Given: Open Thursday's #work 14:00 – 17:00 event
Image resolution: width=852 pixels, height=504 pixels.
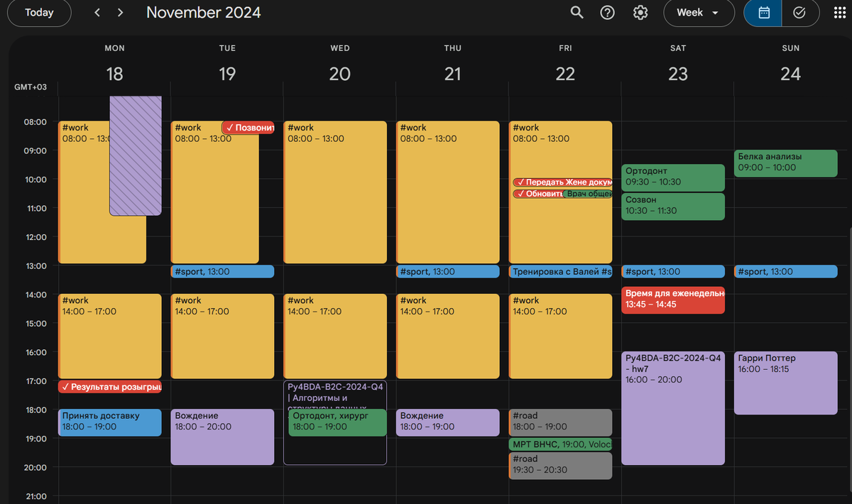Looking at the screenshot, I should pyautogui.click(x=448, y=336).
